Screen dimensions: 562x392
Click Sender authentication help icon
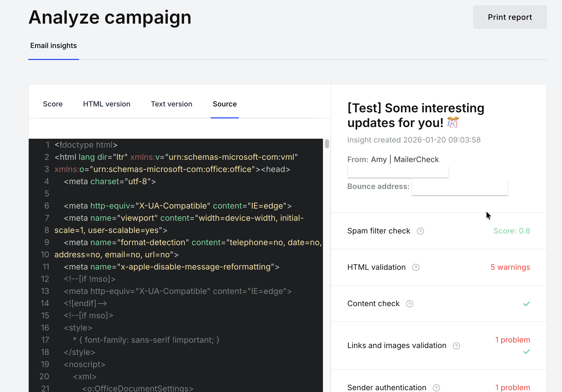point(436,388)
